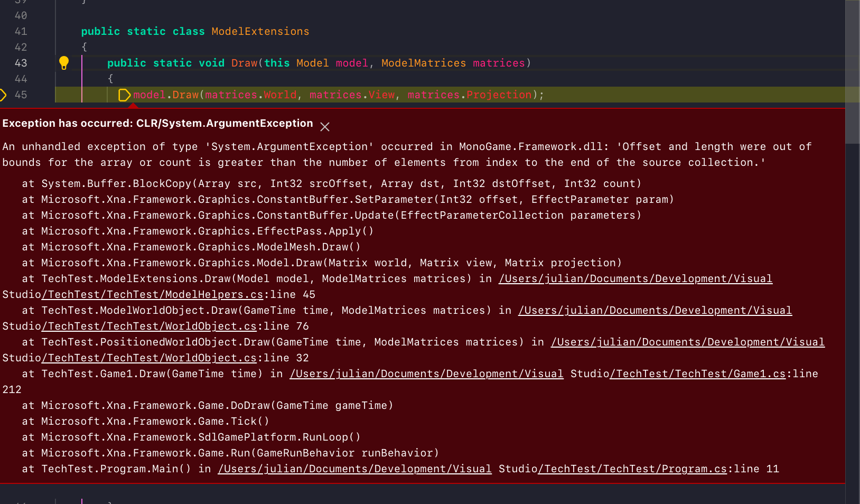Dismiss the ArgumentException popup via its X icon
This screenshot has height=504, width=860.
point(325,127)
